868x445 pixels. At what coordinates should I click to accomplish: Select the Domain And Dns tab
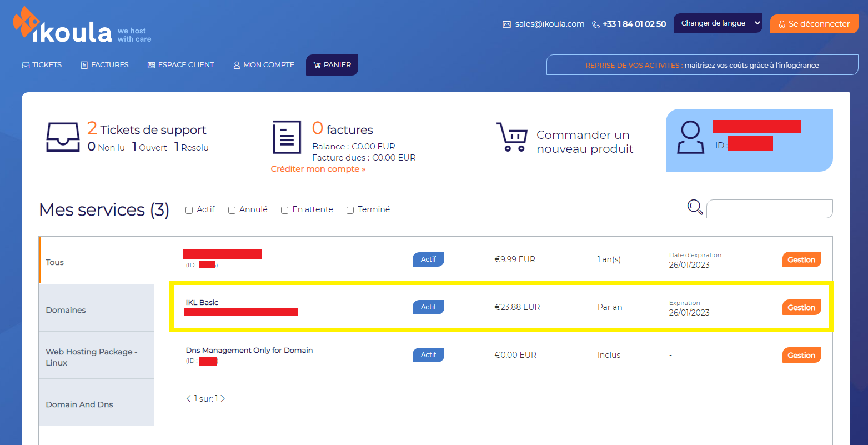coord(97,404)
